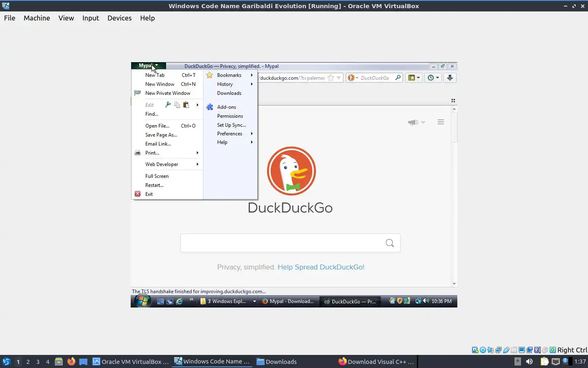Click the Bookmarks star icon in the Mypal menu
The height and width of the screenshot is (368, 588).
(x=209, y=75)
